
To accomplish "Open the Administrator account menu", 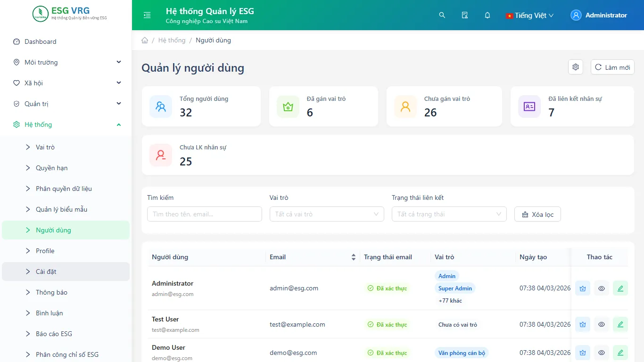I will pyautogui.click(x=599, y=15).
